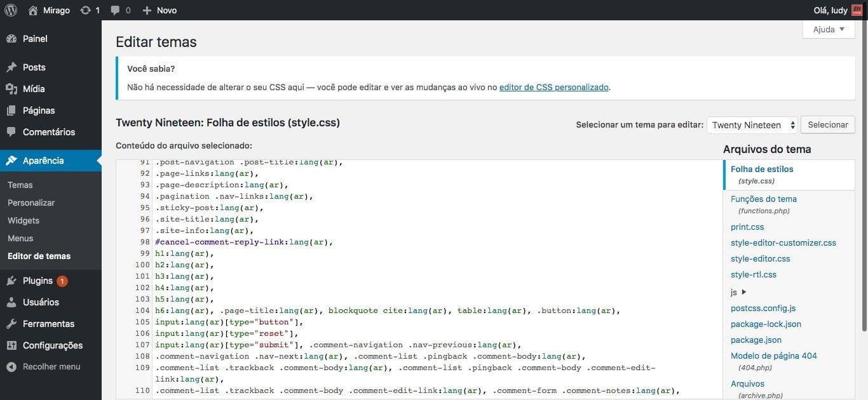This screenshot has width=868, height=400.
Task: Go to Personalizar submenu
Action: click(x=31, y=203)
